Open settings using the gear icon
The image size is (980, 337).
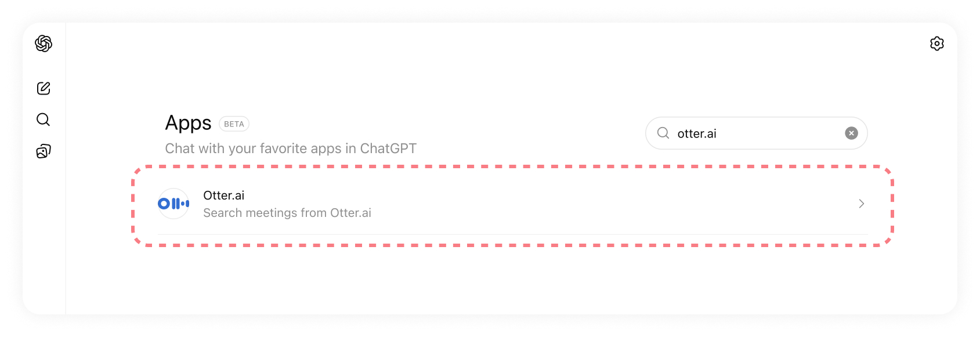click(x=936, y=44)
